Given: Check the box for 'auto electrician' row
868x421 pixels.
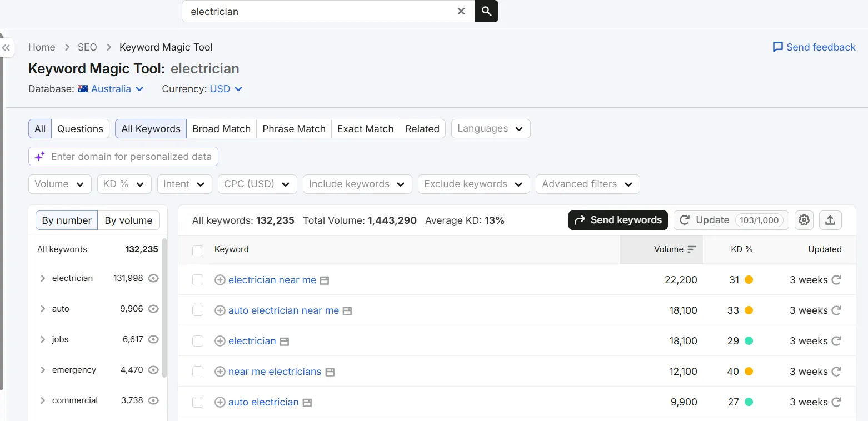Looking at the screenshot, I should tap(198, 402).
